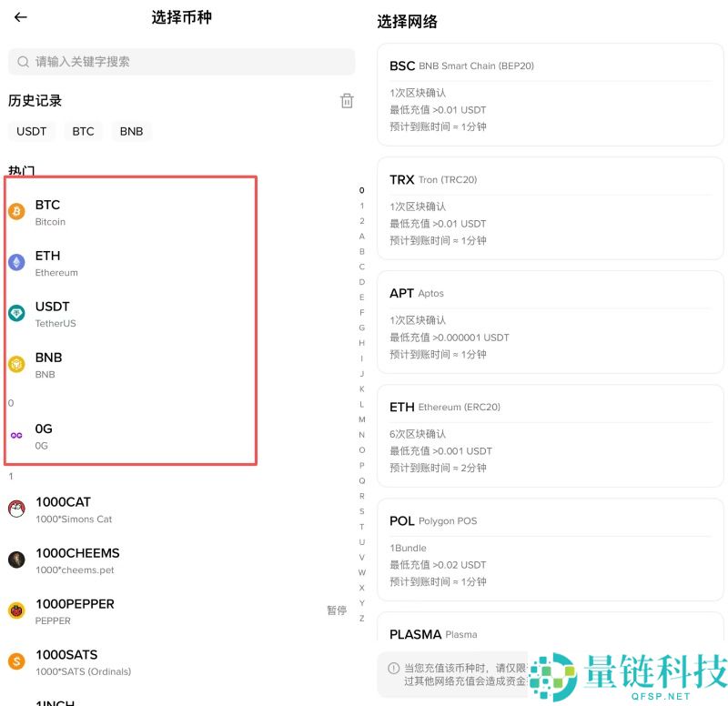The width and height of the screenshot is (728, 706).
Task: Select BTC history chip
Action: tap(83, 131)
